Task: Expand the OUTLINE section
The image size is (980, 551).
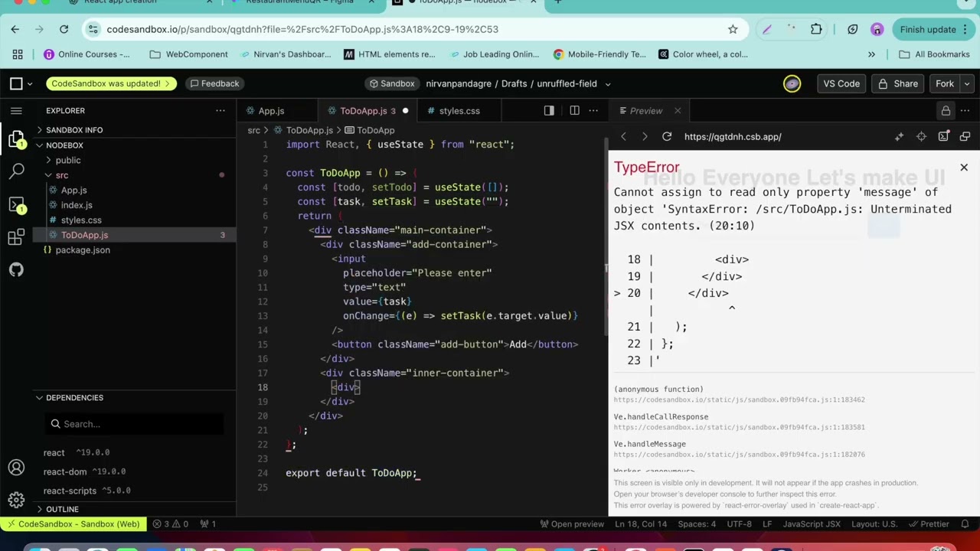Action: (x=62, y=509)
